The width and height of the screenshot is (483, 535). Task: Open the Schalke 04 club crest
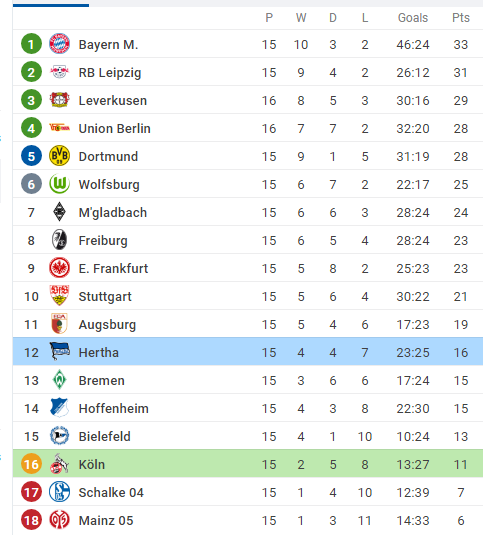(x=59, y=492)
